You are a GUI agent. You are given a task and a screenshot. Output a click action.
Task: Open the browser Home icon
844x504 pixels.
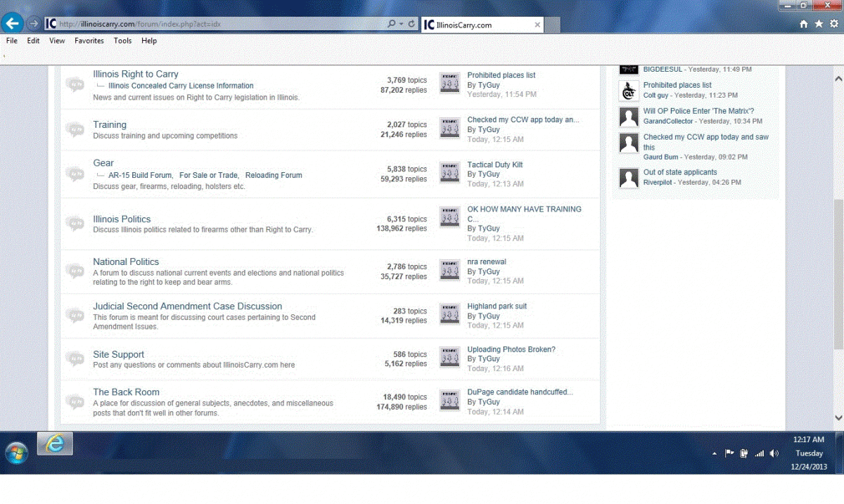(804, 24)
